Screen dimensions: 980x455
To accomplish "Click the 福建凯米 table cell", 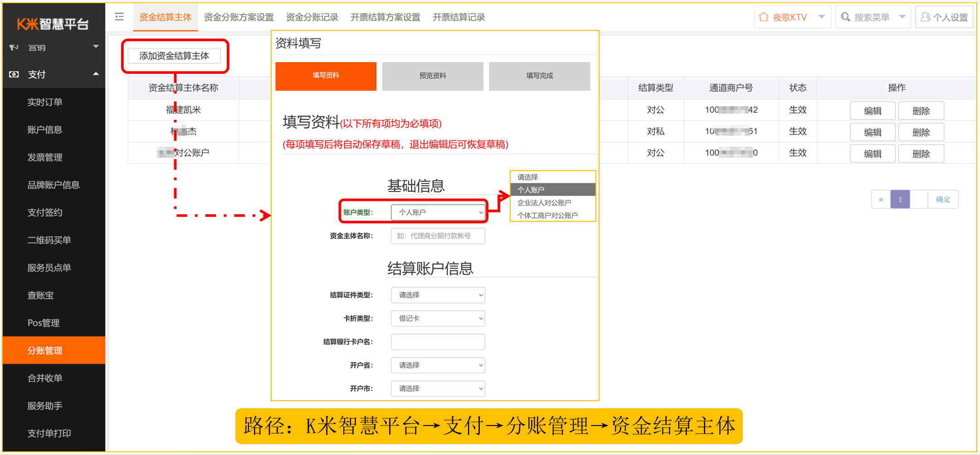I will (x=183, y=110).
